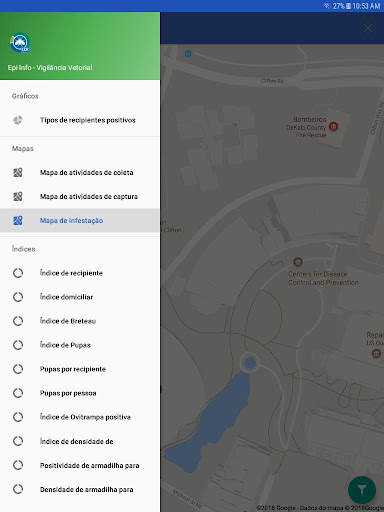Click the transit stop icon on map

(x=188, y=53)
